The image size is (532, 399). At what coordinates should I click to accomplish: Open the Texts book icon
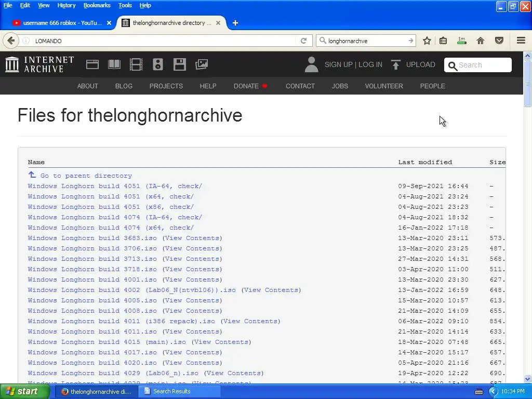tap(114, 64)
